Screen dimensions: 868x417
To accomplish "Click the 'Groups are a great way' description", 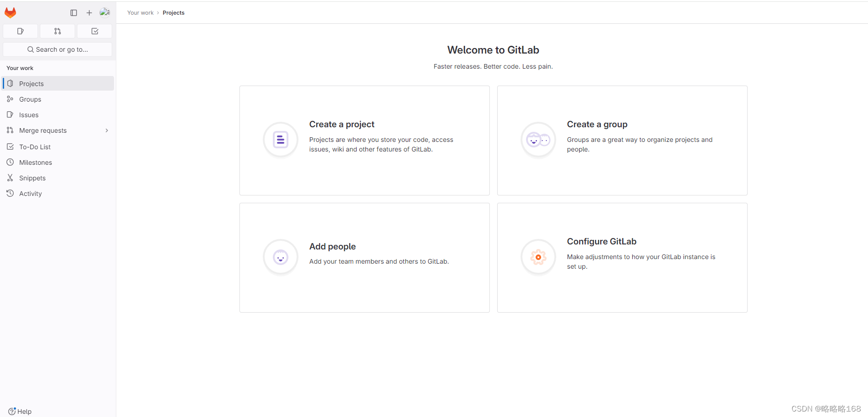I will (x=640, y=145).
